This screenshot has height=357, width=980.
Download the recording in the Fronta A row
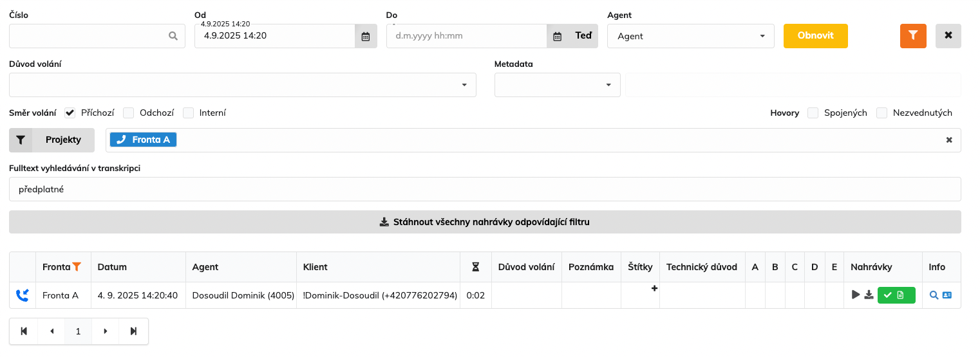[869, 295]
